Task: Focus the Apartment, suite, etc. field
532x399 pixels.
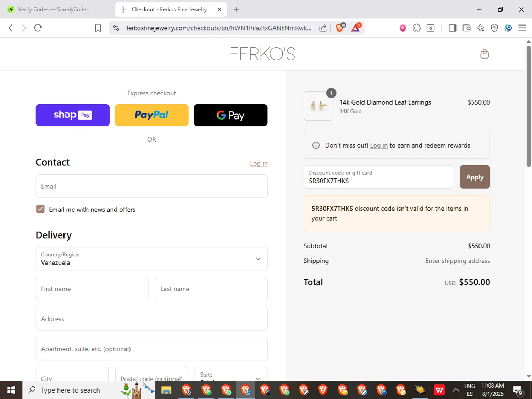Action: [x=151, y=349]
